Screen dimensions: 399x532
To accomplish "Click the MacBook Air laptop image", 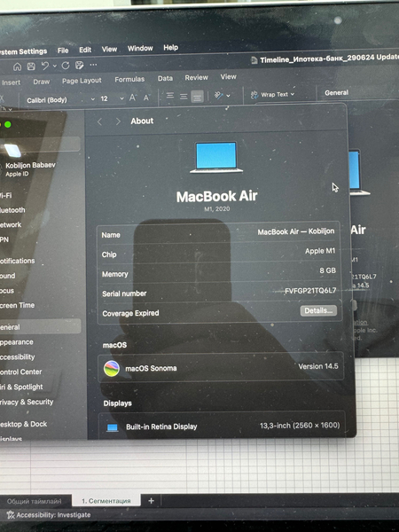I will 216,157.
